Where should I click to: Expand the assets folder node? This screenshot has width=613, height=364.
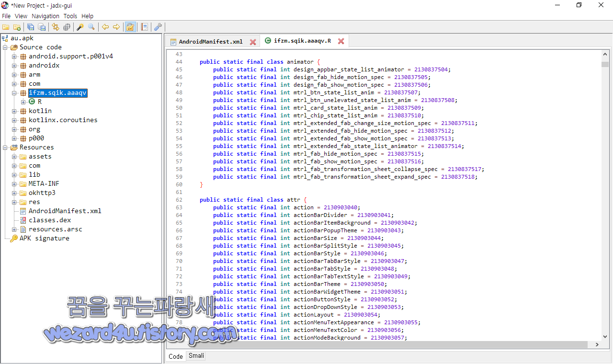point(14,157)
